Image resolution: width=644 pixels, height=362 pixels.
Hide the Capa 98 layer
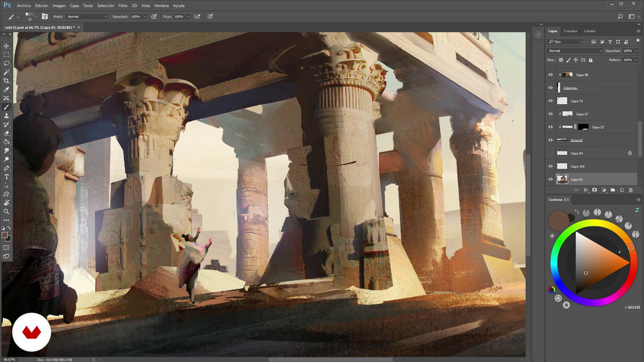pos(550,75)
